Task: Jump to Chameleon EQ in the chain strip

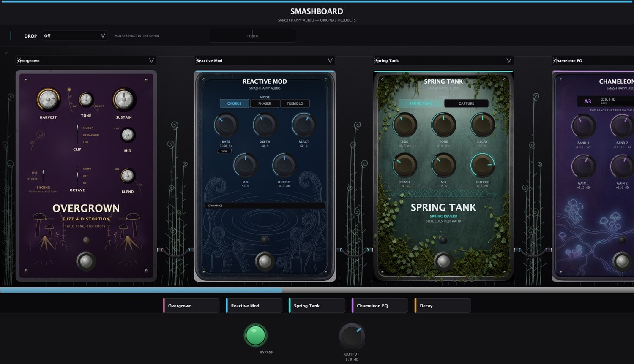Action: (380, 306)
